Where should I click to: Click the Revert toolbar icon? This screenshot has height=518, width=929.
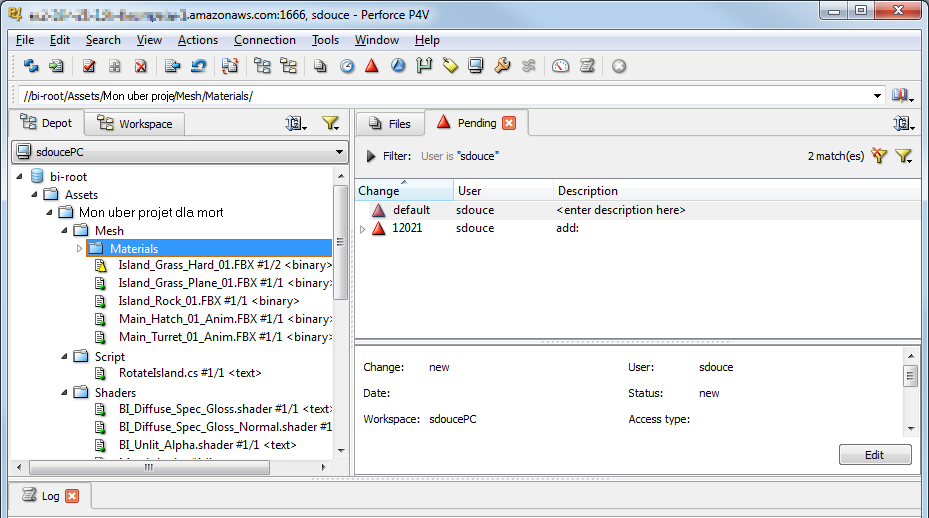(x=199, y=66)
